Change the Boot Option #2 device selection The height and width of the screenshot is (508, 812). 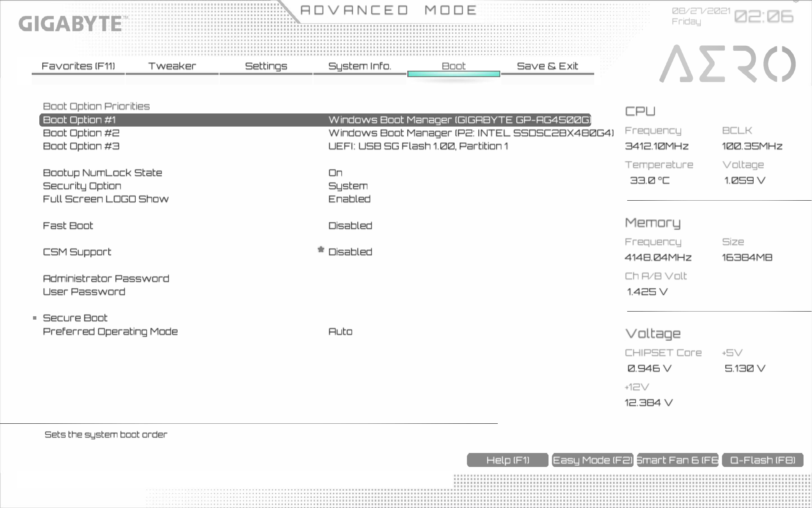(x=470, y=133)
